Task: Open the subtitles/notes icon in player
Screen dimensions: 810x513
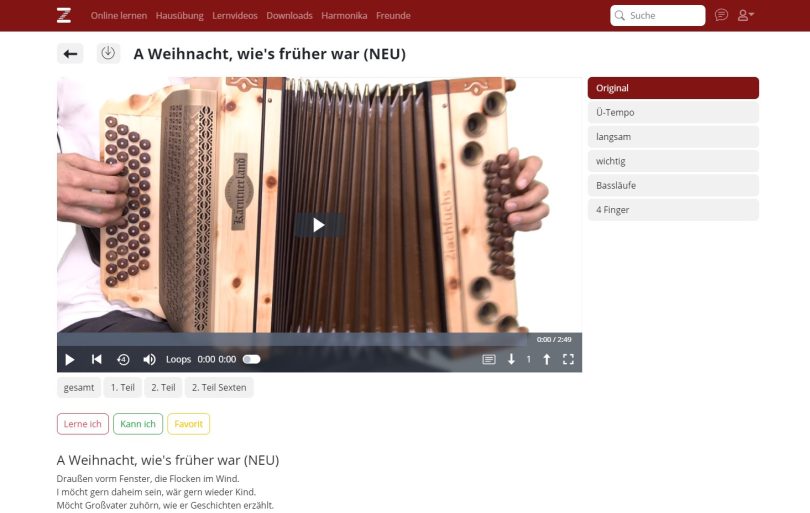Action: tap(489, 360)
